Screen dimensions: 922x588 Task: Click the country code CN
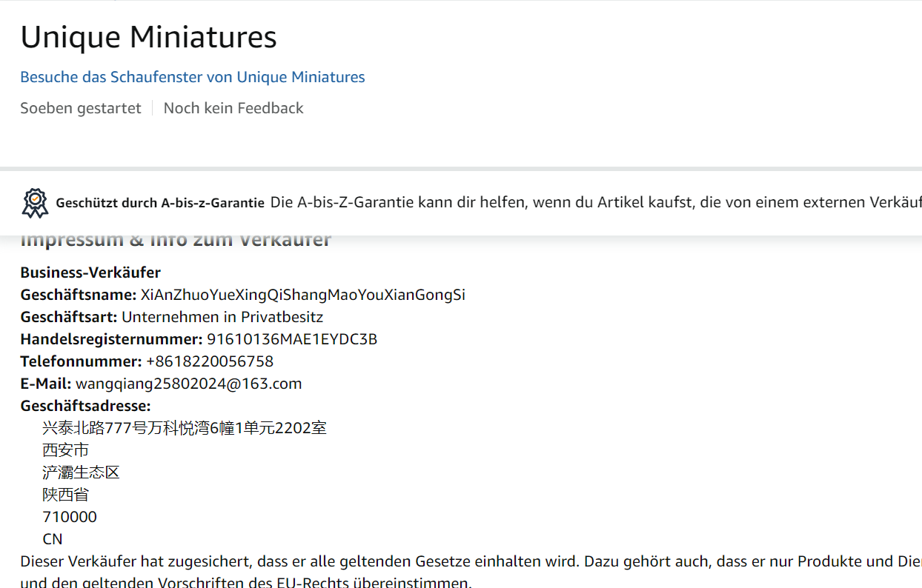pos(53,539)
